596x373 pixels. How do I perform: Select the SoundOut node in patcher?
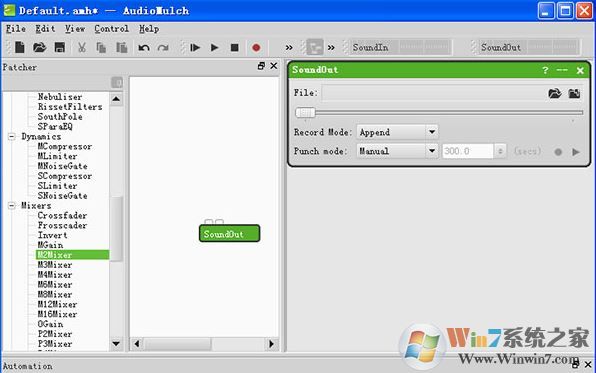[x=230, y=233]
